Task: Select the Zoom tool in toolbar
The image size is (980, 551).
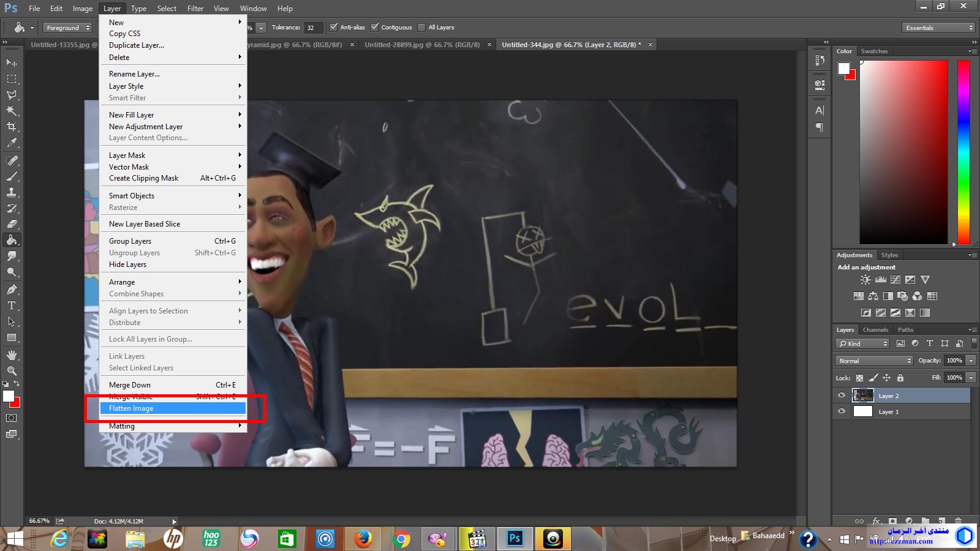Action: click(x=12, y=371)
